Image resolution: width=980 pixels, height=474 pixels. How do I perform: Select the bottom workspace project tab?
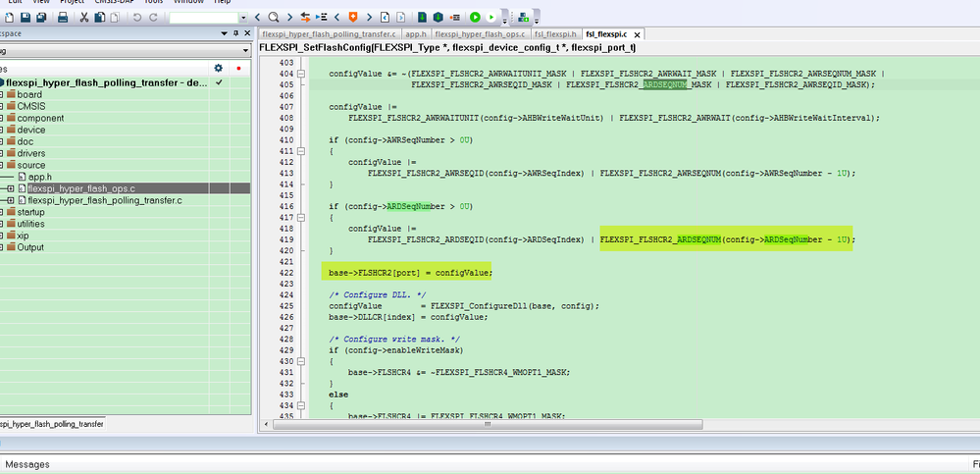pos(52,424)
